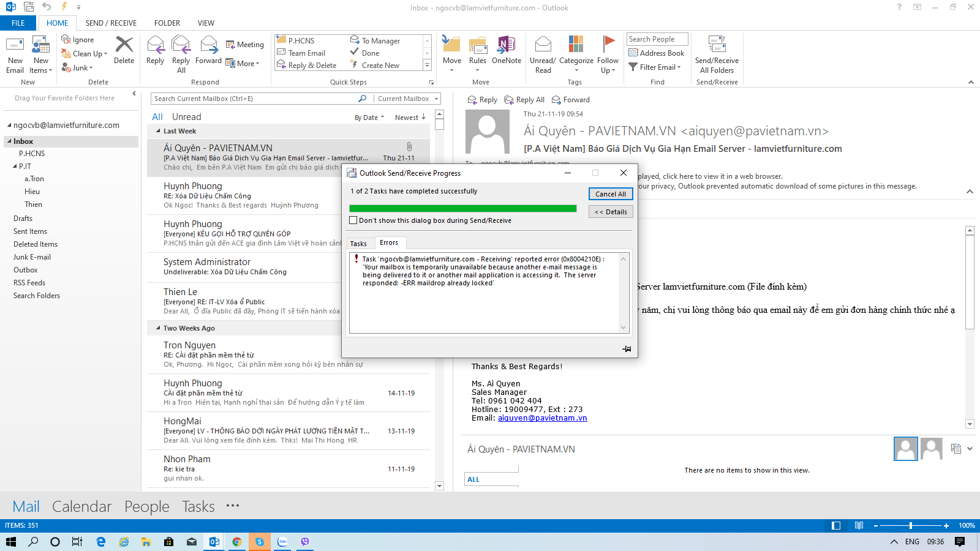Open the HongMai email in list
980x551 pixels.
(288, 430)
